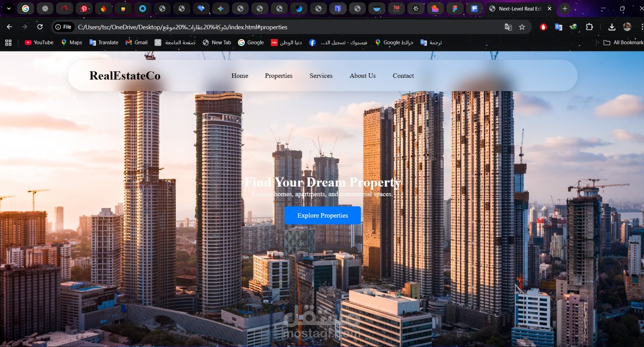Open the pink heart icon tab
The image size is (644, 347).
tap(435, 8)
